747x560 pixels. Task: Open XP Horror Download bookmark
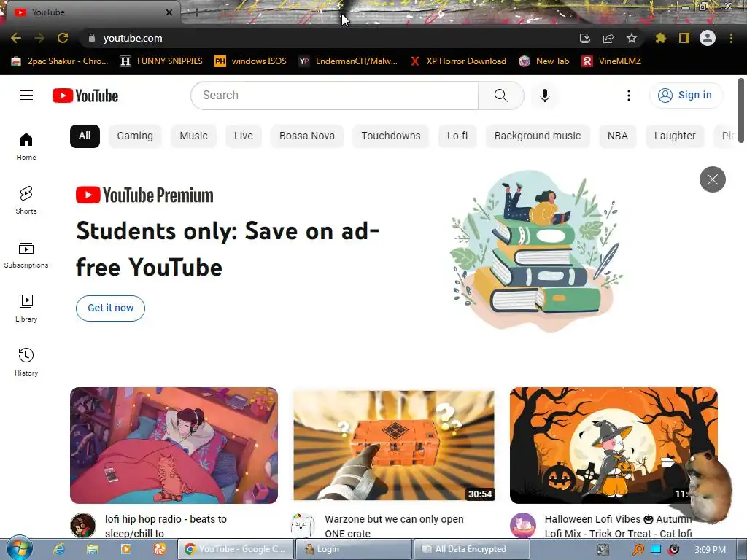pyautogui.click(x=458, y=61)
